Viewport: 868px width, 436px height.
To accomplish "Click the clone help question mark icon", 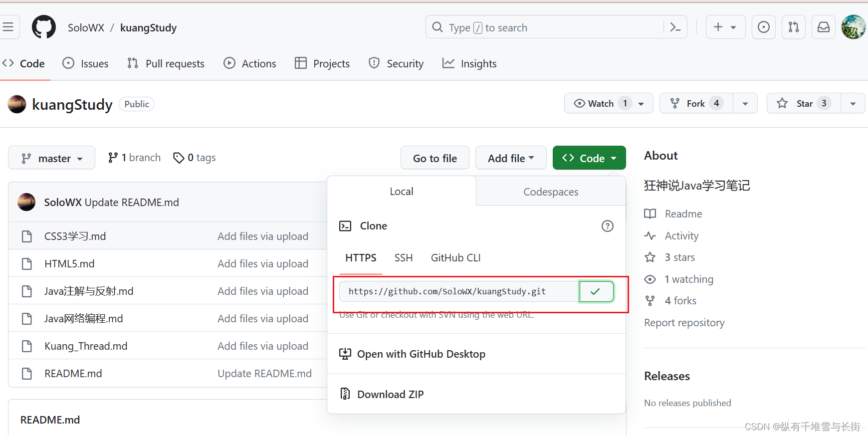I will pos(607,226).
